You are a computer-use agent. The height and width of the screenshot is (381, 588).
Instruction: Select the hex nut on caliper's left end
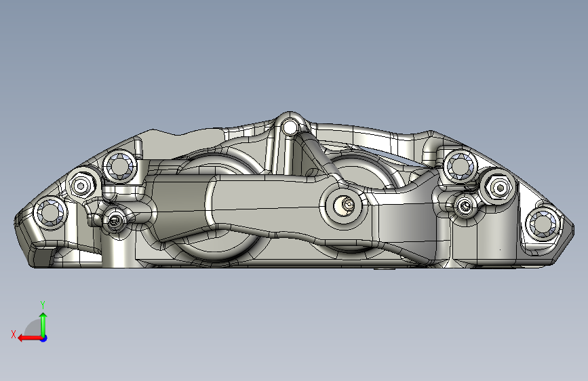81,185
